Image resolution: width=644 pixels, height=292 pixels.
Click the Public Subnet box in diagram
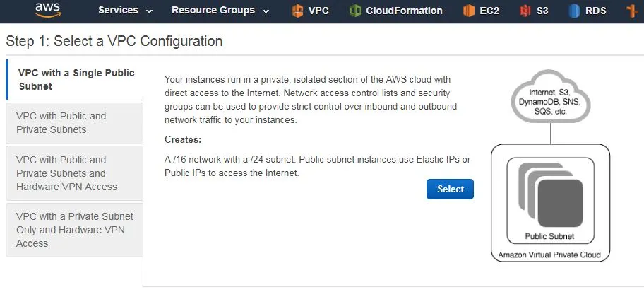pos(551,201)
